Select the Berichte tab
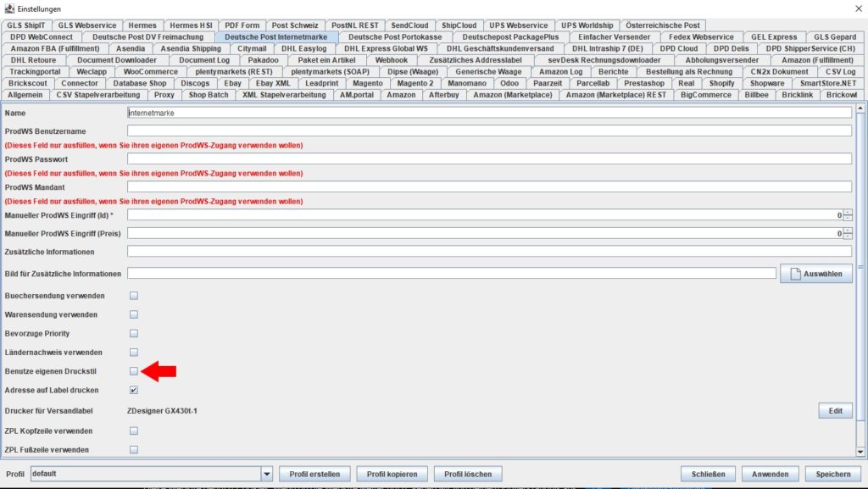The image size is (868, 489). tap(614, 72)
